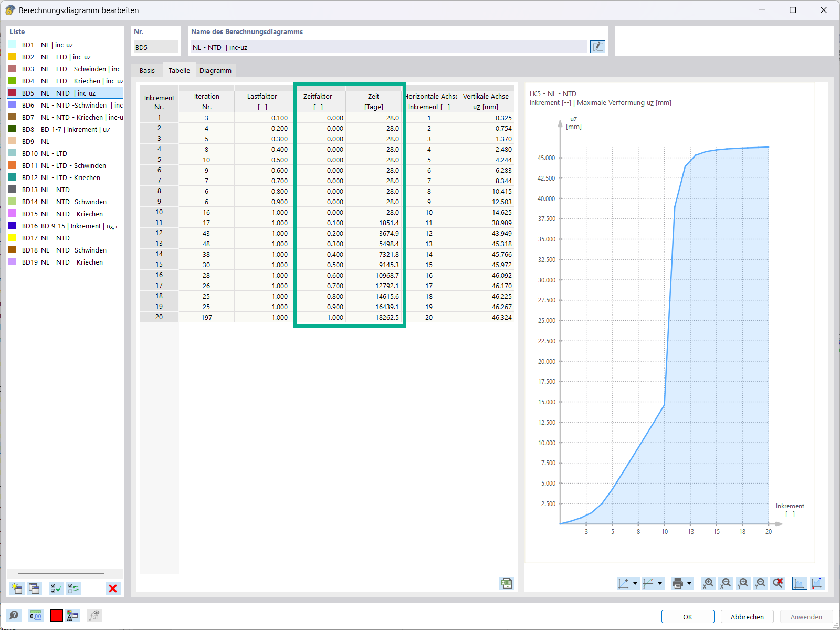Click BD16 dark blue color swatch
The width and height of the screenshot is (840, 630).
[12, 226]
